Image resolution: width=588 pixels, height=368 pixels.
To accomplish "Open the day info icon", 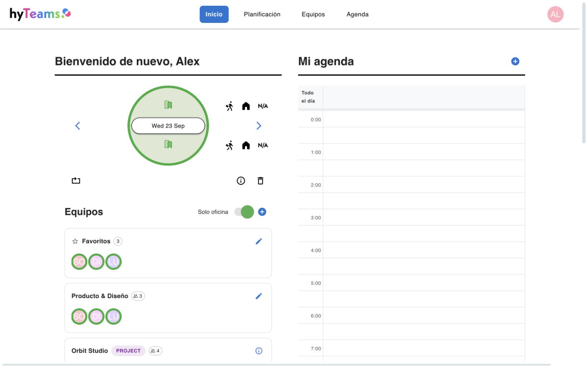I will click(x=241, y=181).
